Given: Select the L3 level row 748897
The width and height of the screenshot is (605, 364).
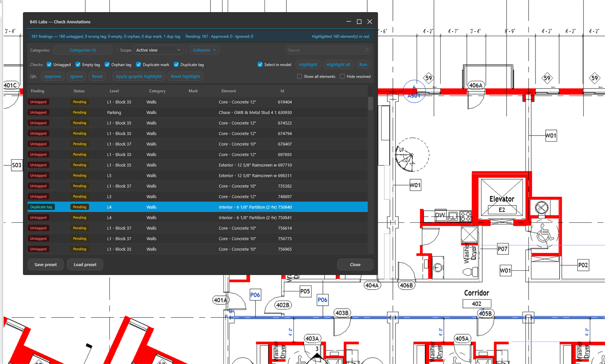Looking at the screenshot, I should 197,196.
